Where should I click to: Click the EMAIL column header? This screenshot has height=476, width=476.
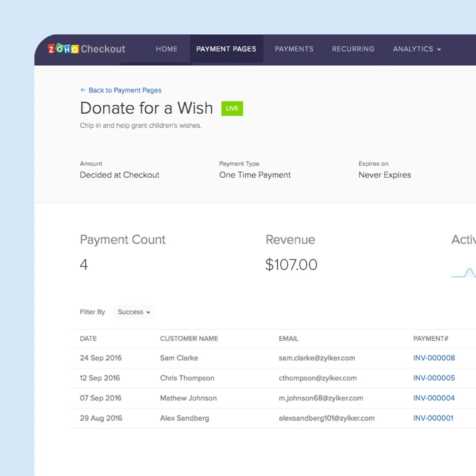tap(288, 338)
